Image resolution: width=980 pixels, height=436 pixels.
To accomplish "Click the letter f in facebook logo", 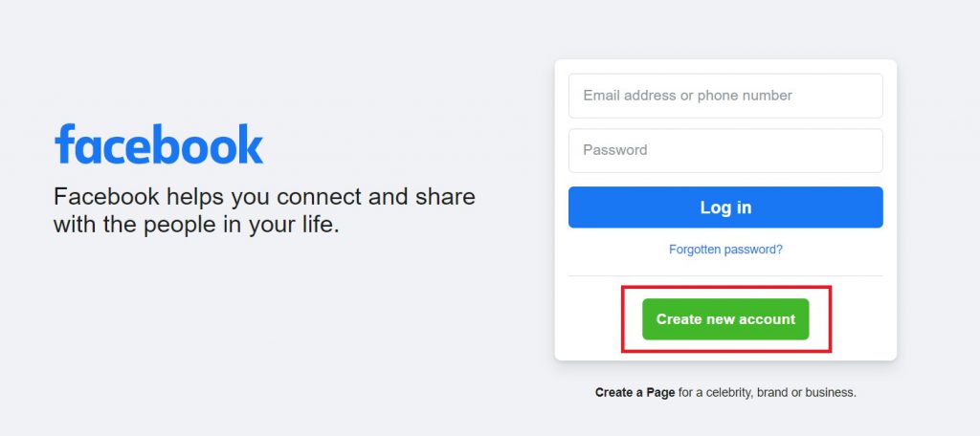I will 65,143.
